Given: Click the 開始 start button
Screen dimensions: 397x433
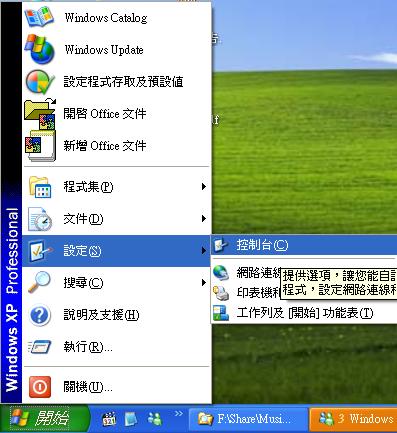Looking at the screenshot, I should coord(44,418).
